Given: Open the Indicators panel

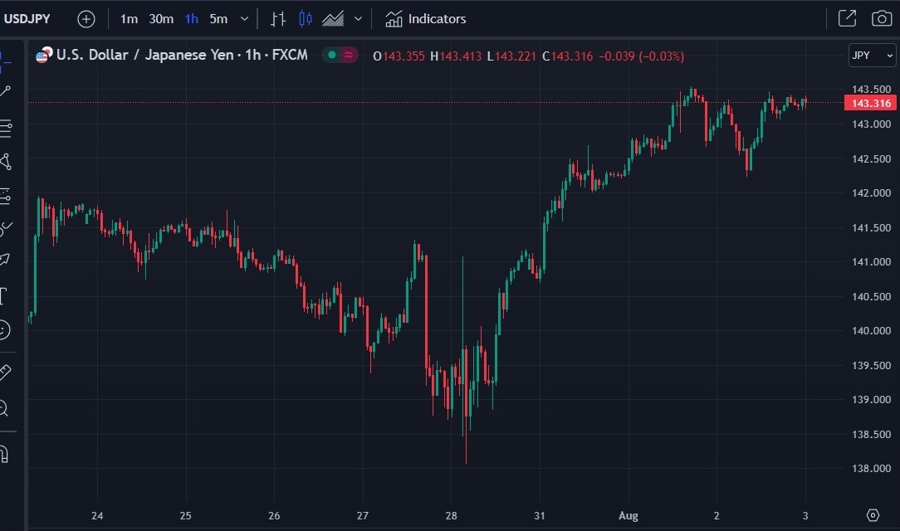Looking at the screenshot, I should (426, 19).
